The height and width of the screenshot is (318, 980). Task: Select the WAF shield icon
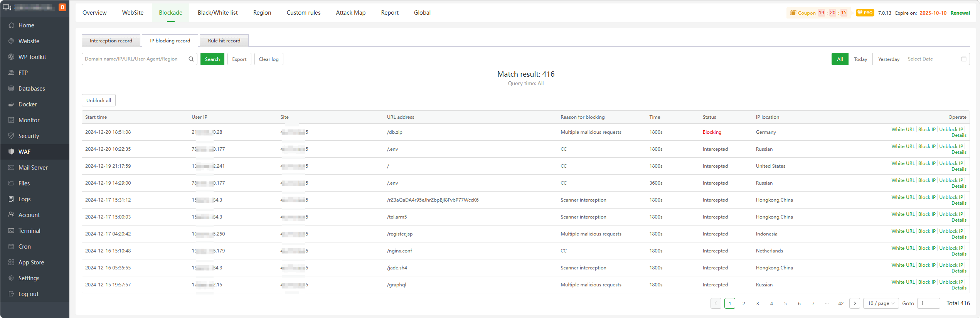pyautogui.click(x=11, y=152)
